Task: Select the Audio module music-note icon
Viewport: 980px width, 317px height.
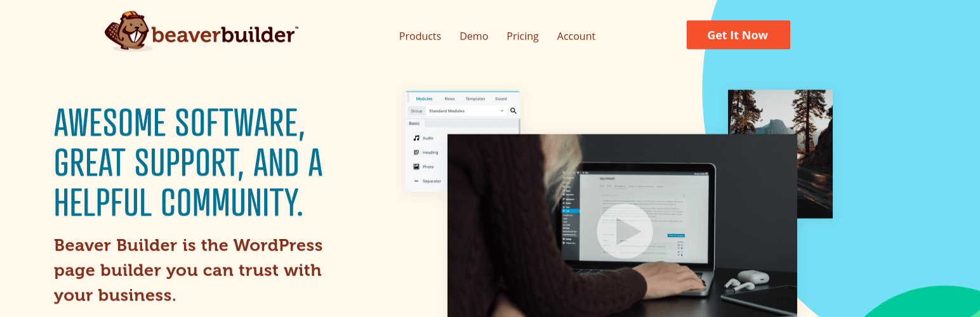Action: pos(416,138)
